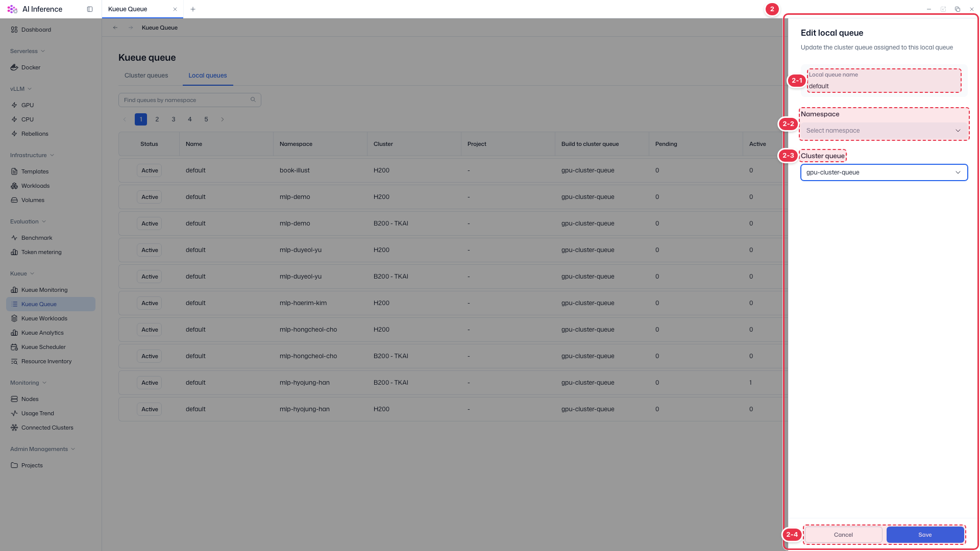Click the Docker whale icon
The height and width of the screenshot is (551, 980).
pyautogui.click(x=14, y=67)
